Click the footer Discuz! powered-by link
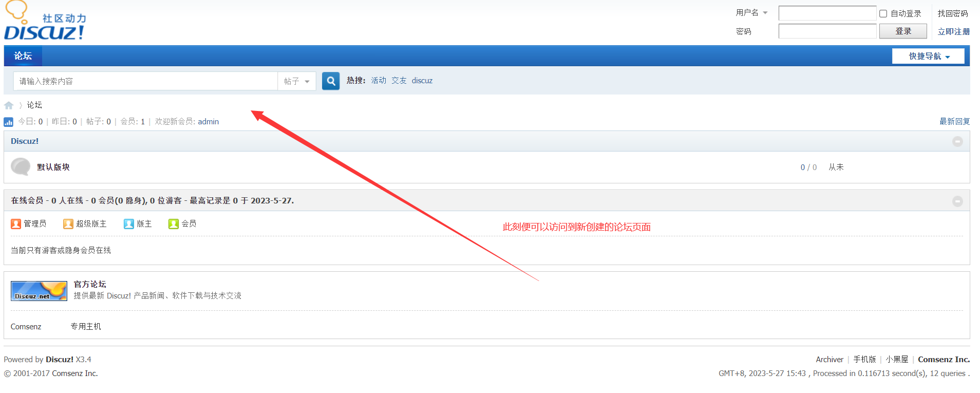 [x=60, y=360]
